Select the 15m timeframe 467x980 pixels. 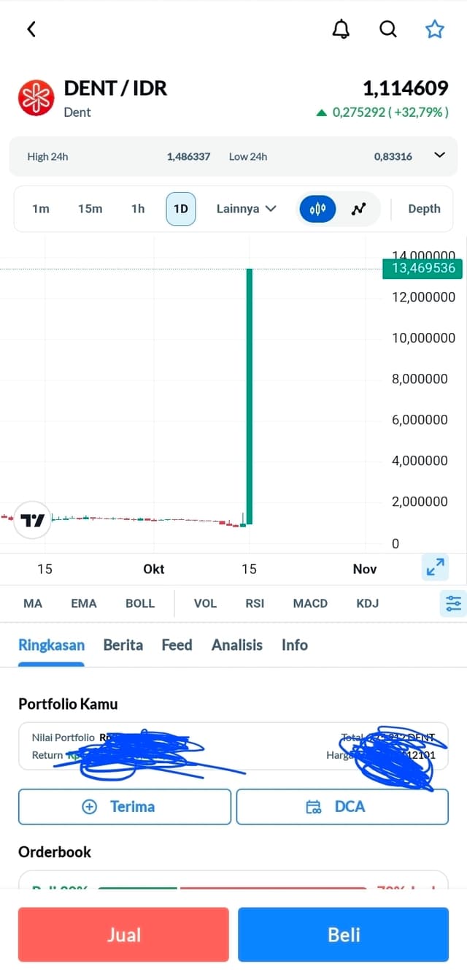coord(90,209)
